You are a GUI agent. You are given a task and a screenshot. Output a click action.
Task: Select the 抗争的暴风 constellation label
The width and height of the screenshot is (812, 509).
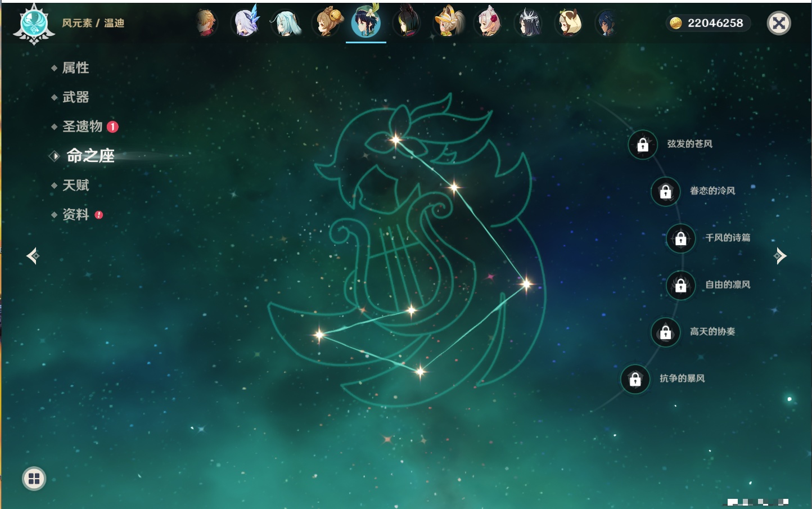682,378
